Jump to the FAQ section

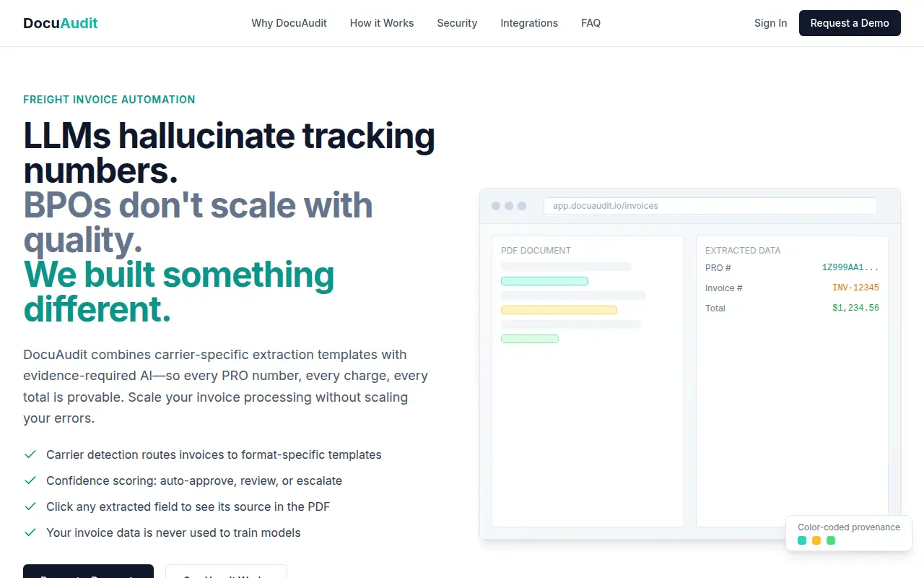590,23
